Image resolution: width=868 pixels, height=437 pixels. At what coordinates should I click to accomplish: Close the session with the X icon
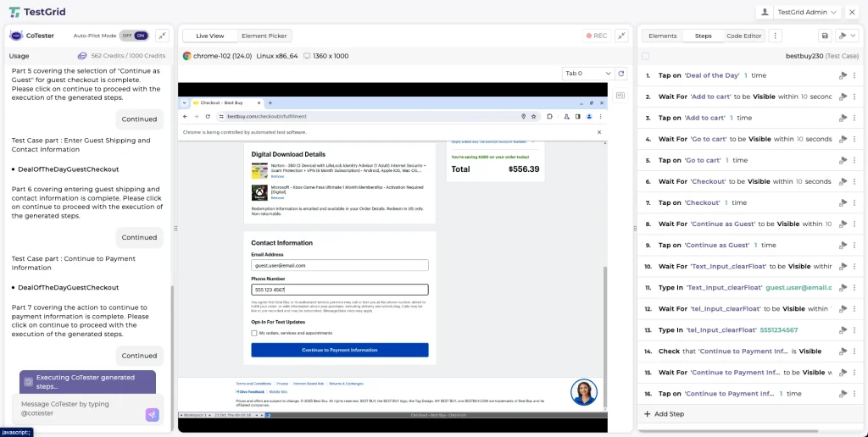click(852, 12)
